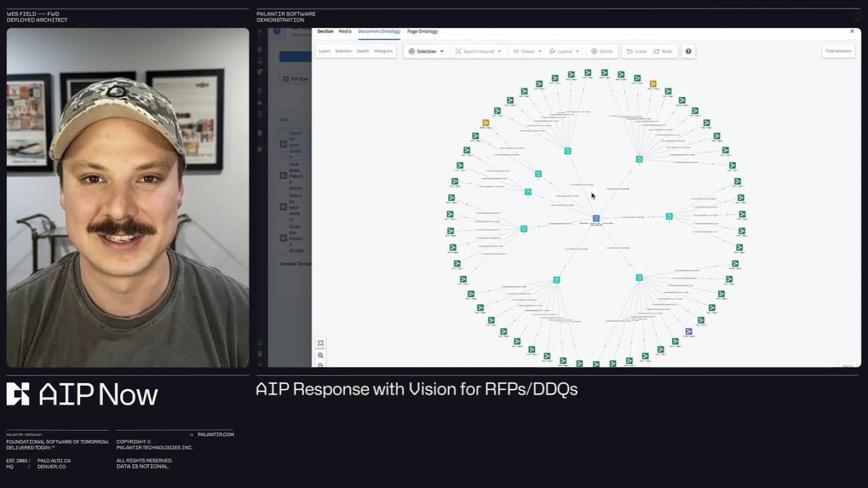
Task: Click the icon beside 'Describe your work' row
Action: coord(283,206)
